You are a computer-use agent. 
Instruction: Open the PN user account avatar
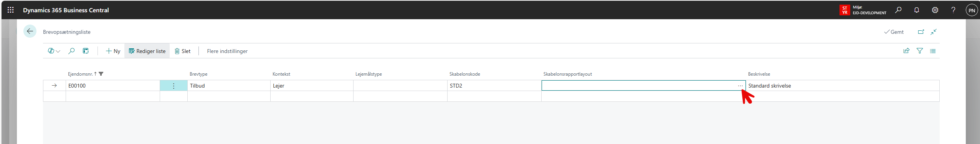pos(972,10)
